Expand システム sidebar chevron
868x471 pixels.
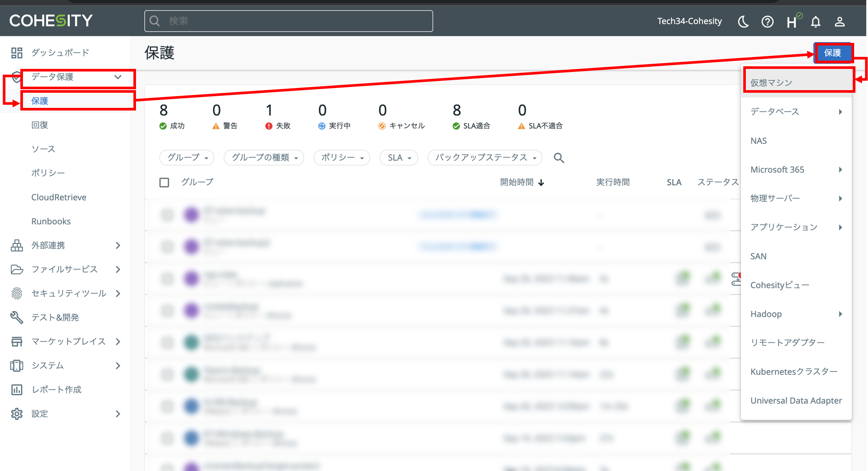[x=118, y=366]
